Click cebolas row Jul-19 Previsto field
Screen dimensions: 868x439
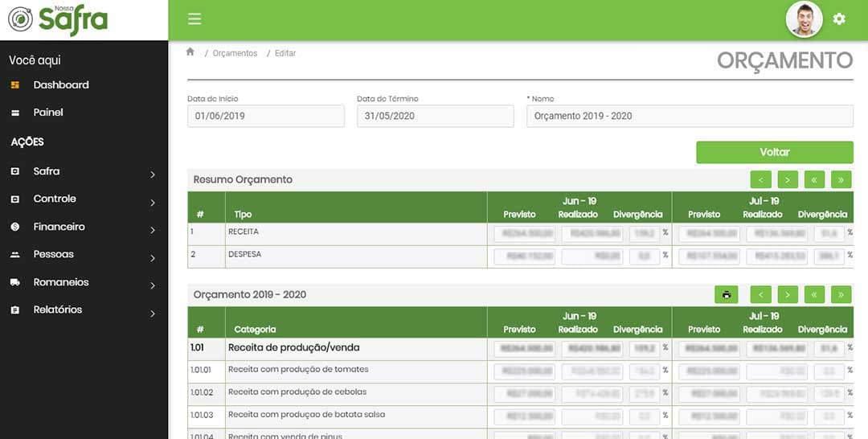[x=709, y=394]
